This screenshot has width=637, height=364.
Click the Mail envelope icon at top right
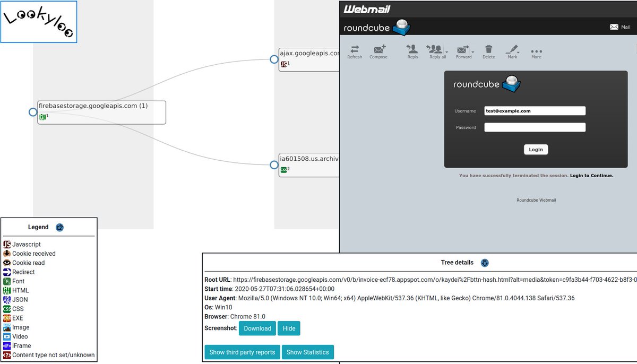coord(614,27)
